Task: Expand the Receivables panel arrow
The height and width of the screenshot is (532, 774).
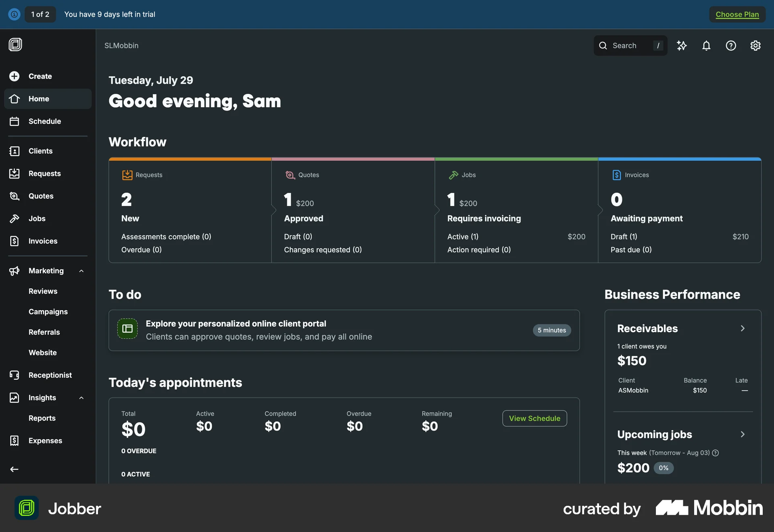Action: coord(743,328)
